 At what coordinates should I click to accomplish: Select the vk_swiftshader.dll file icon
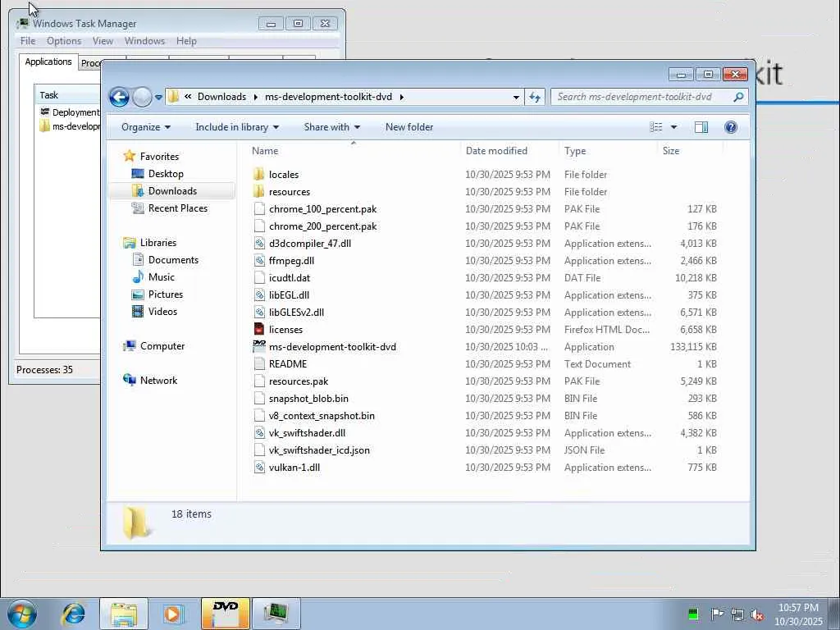coord(259,433)
